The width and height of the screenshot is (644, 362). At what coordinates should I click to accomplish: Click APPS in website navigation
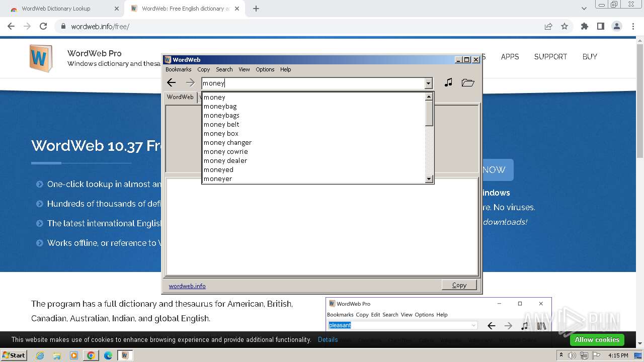tap(510, 57)
